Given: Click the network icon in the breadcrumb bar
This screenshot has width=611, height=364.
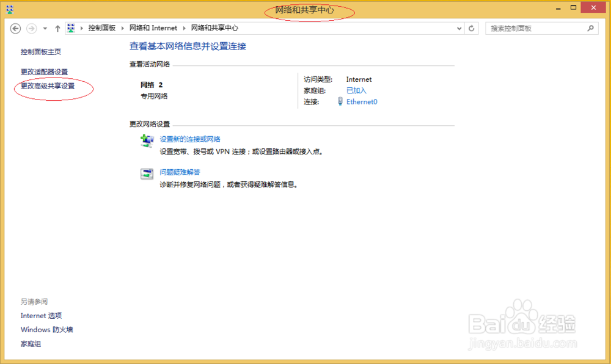Looking at the screenshot, I should pyautogui.click(x=71, y=27).
